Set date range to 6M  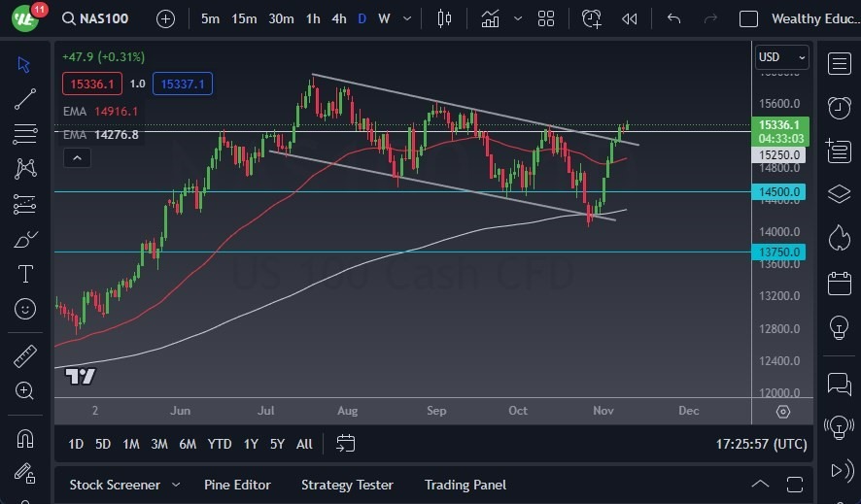188,444
